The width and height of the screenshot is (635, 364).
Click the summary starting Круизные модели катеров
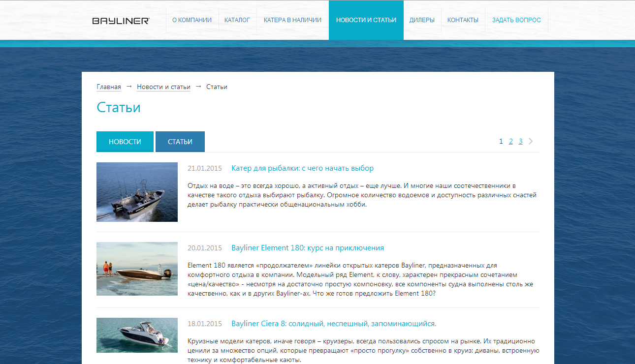(x=363, y=351)
